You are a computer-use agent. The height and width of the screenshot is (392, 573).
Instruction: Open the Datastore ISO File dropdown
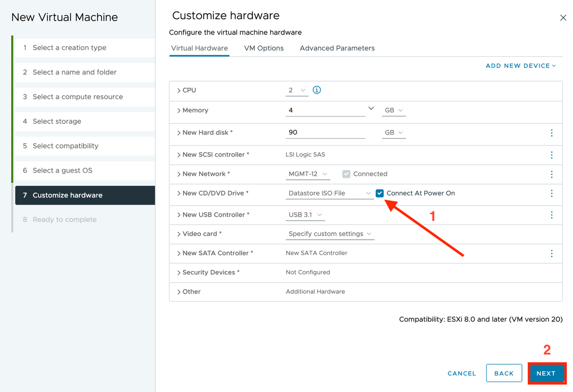pyautogui.click(x=329, y=193)
